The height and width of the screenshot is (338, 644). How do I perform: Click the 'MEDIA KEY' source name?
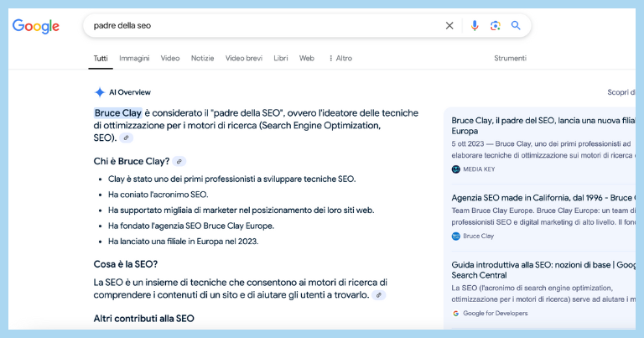[x=479, y=169]
